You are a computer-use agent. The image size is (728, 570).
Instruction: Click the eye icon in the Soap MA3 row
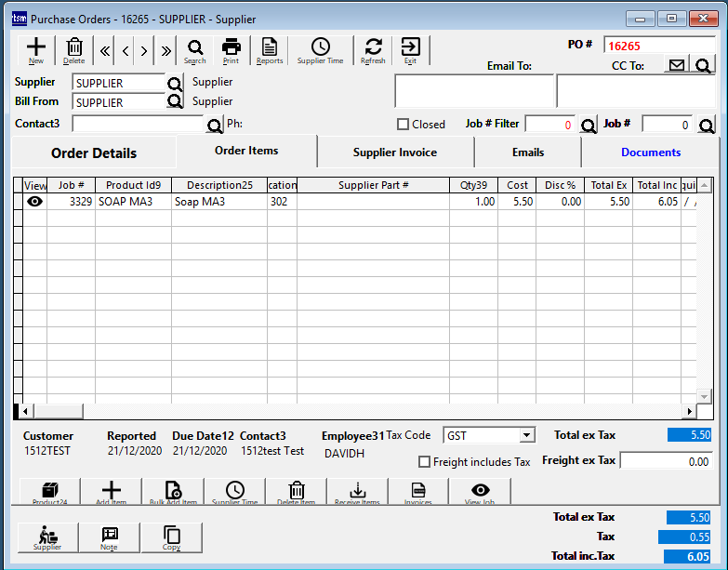tap(35, 202)
